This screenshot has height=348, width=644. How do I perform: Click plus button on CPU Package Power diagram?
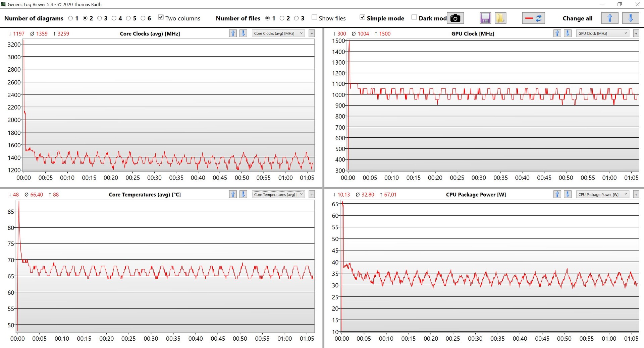pos(636,194)
